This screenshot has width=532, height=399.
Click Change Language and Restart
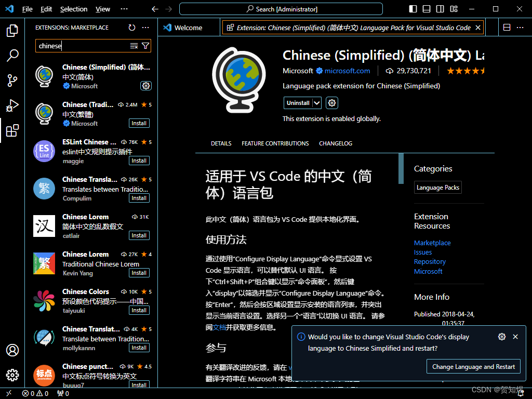tap(473, 366)
